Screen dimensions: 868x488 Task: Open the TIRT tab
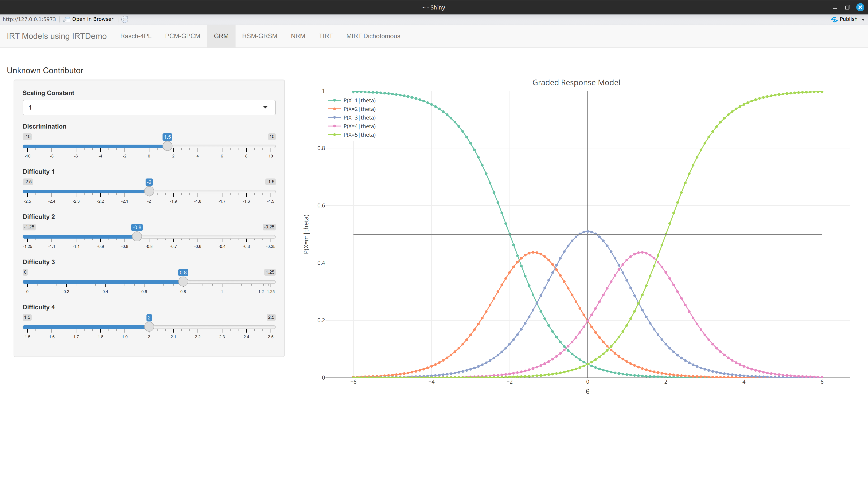[326, 36]
